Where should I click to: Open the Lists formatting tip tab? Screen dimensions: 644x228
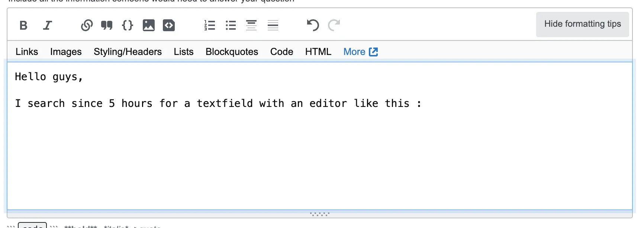click(184, 52)
